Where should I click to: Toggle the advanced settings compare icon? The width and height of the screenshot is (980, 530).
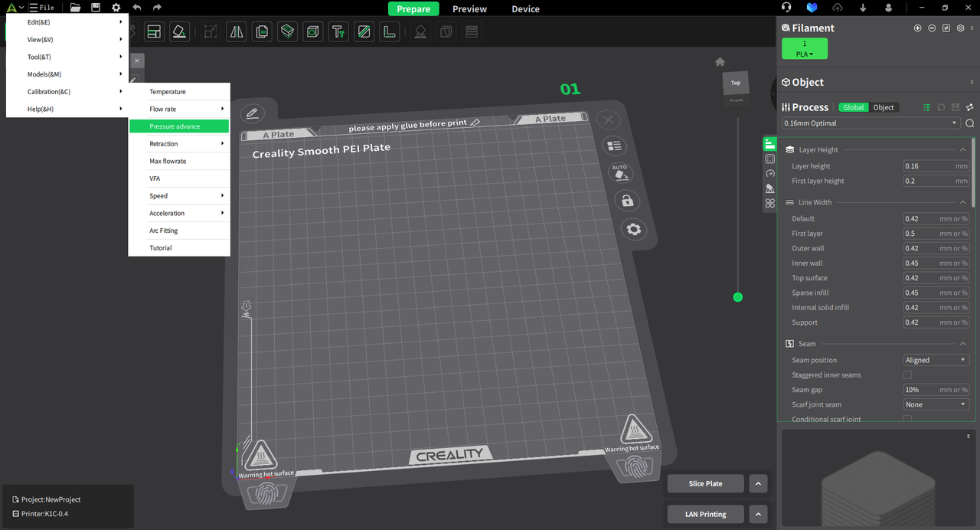click(926, 107)
